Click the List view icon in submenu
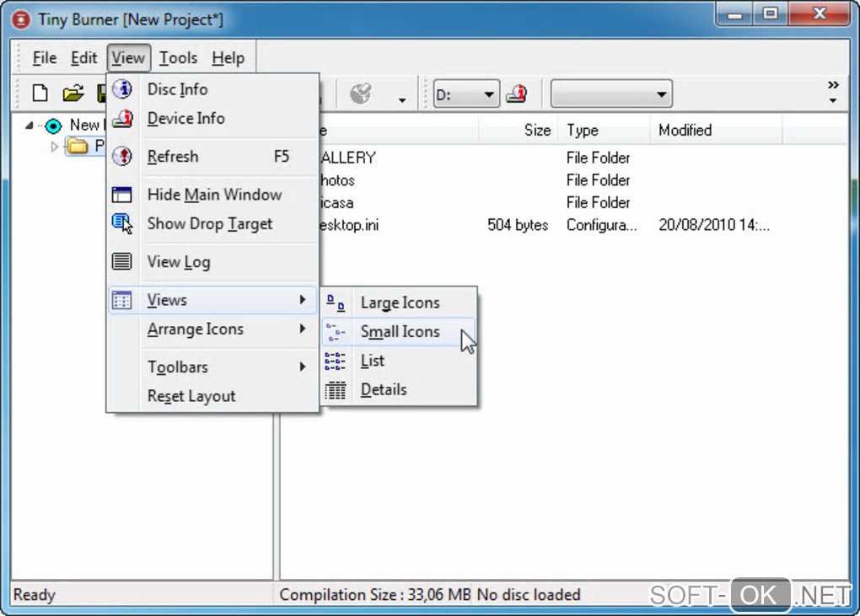 (x=335, y=361)
